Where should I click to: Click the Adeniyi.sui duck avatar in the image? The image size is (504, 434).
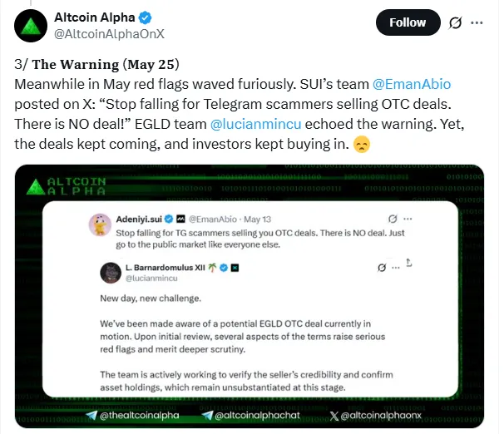pos(99,224)
